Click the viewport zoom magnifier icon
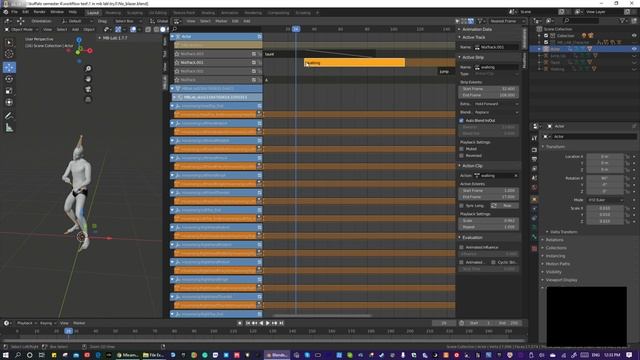Screen dimensions: 640x360 (x=88, y=69)
